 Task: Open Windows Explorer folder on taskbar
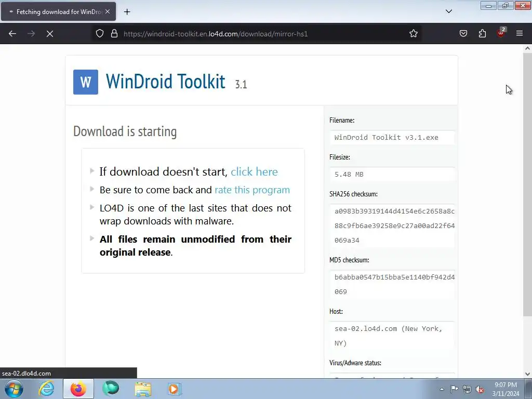(x=143, y=389)
